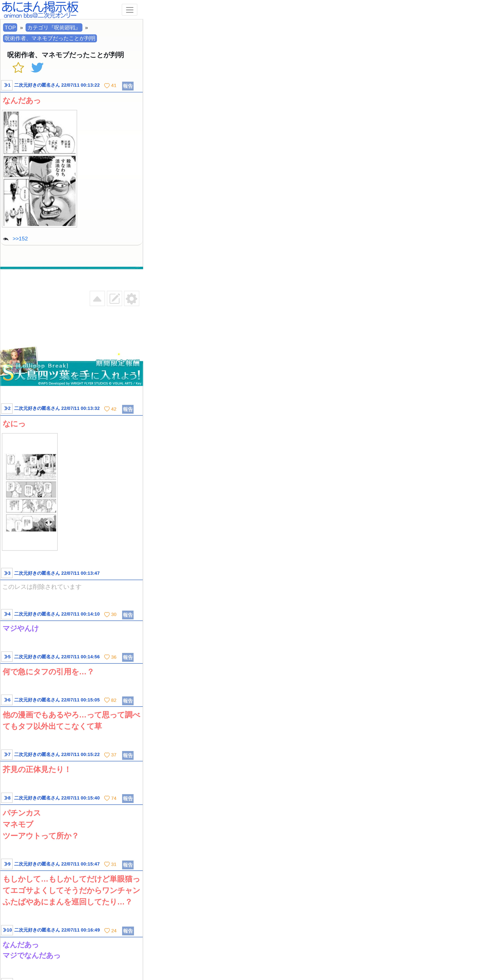Like post 7 heart with 37
The height and width of the screenshot is (980, 490).
(110, 755)
